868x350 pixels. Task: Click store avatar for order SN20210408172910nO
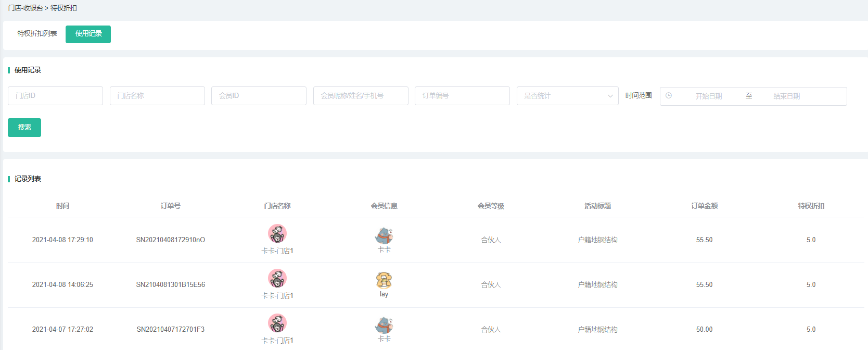pyautogui.click(x=277, y=234)
